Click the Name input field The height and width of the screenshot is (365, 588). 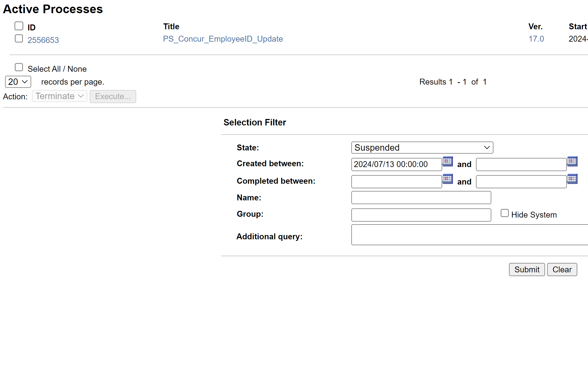[x=421, y=198]
